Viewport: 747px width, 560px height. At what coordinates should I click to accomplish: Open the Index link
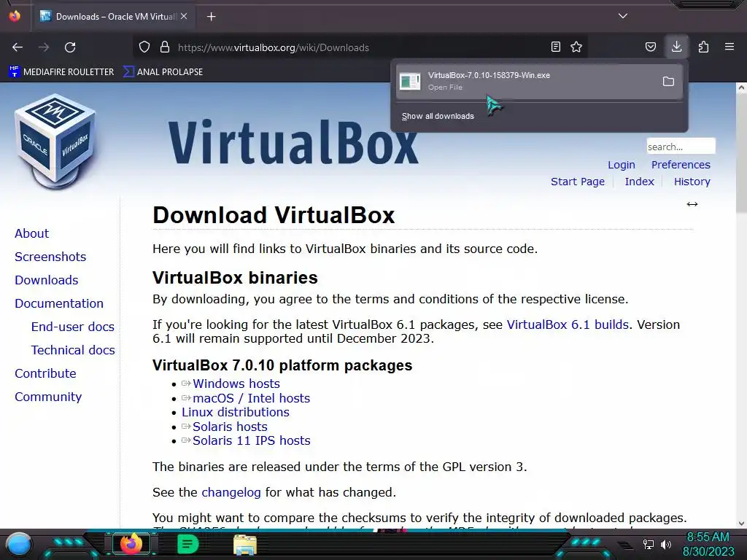tap(639, 182)
